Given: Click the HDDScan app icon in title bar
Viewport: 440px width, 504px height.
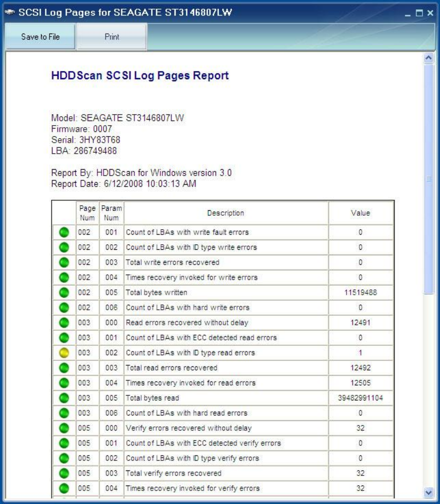Looking at the screenshot, I should click(x=9, y=12).
